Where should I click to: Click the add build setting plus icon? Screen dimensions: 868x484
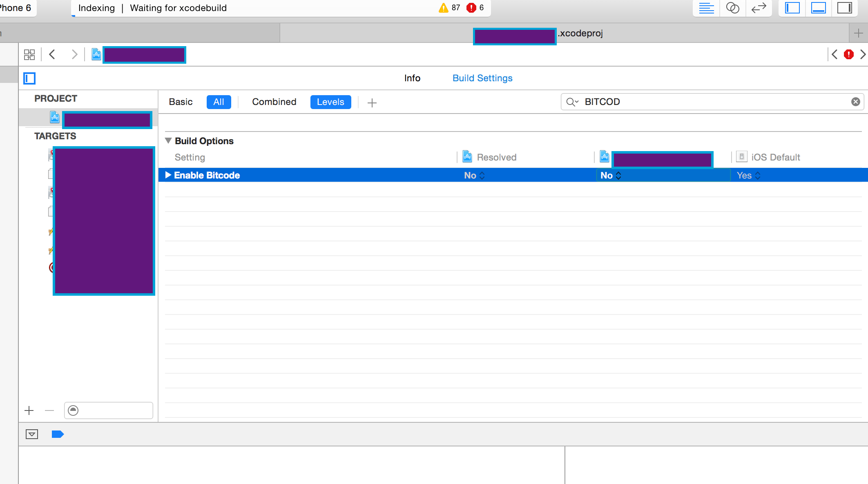pos(372,103)
